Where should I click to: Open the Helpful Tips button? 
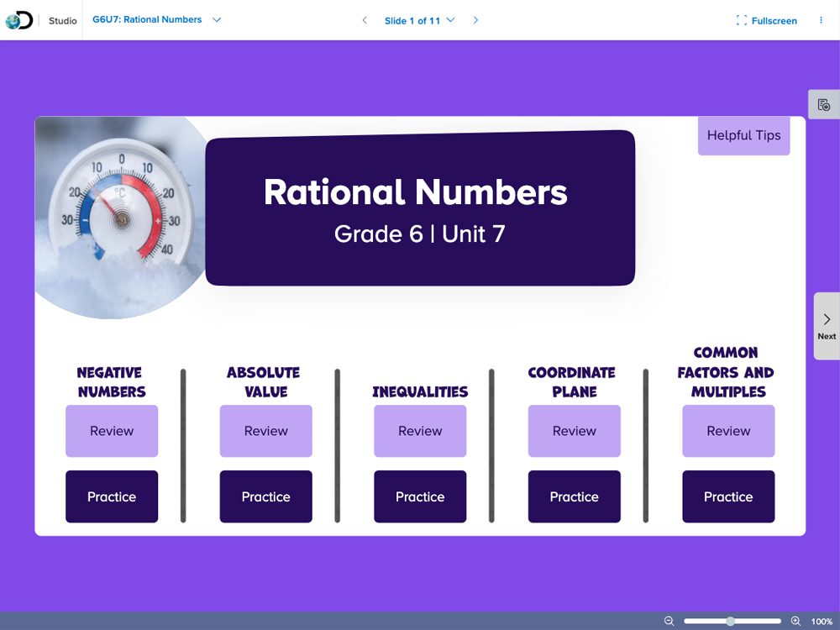pos(743,135)
